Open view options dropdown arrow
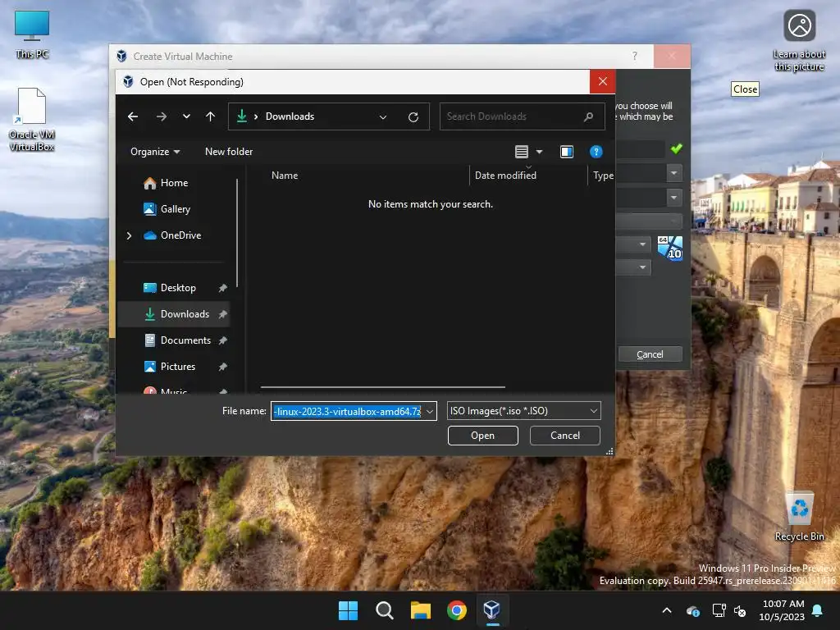840x630 pixels. (x=540, y=152)
